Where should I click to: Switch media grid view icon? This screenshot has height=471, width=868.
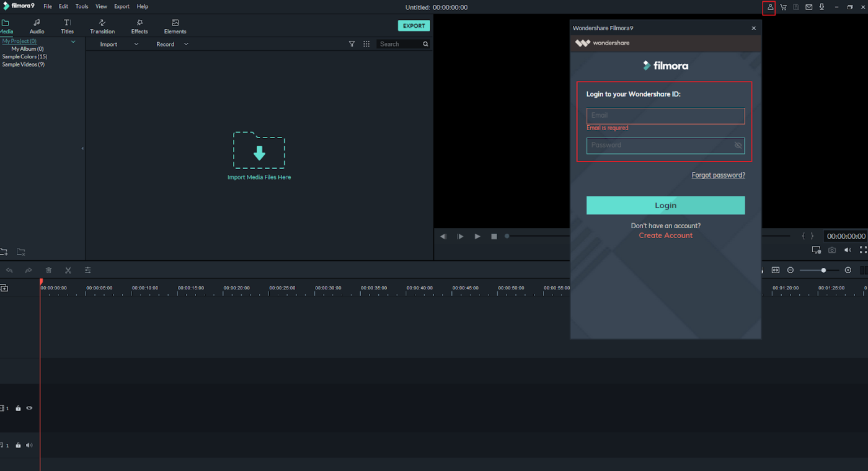[366, 45]
